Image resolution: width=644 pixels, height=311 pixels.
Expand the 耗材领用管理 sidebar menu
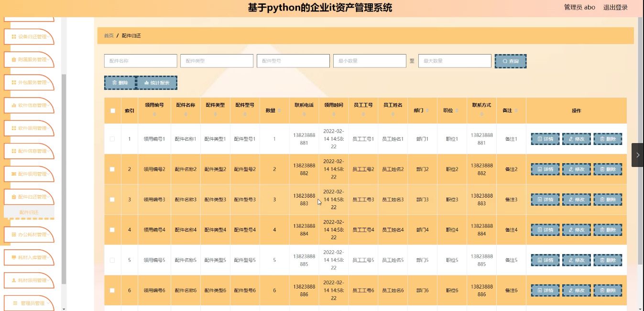tap(29, 280)
